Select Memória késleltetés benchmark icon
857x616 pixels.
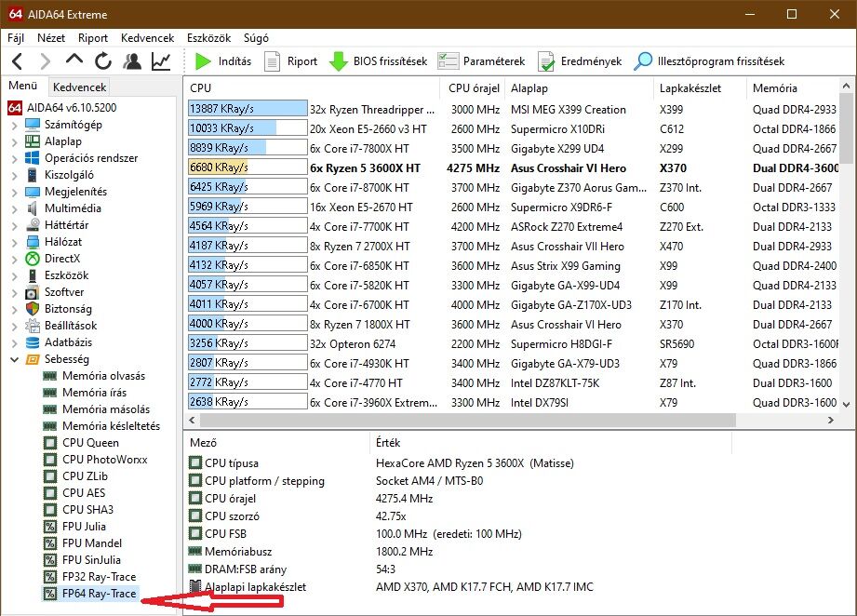click(49, 426)
